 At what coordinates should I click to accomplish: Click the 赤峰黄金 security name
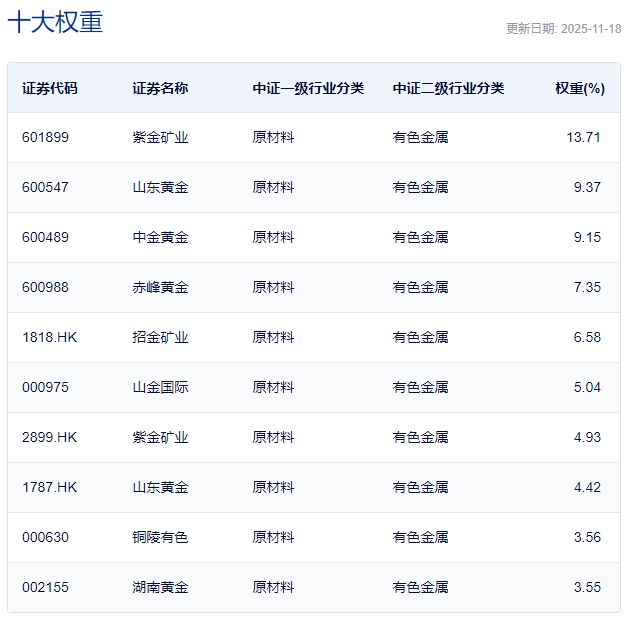(160, 287)
